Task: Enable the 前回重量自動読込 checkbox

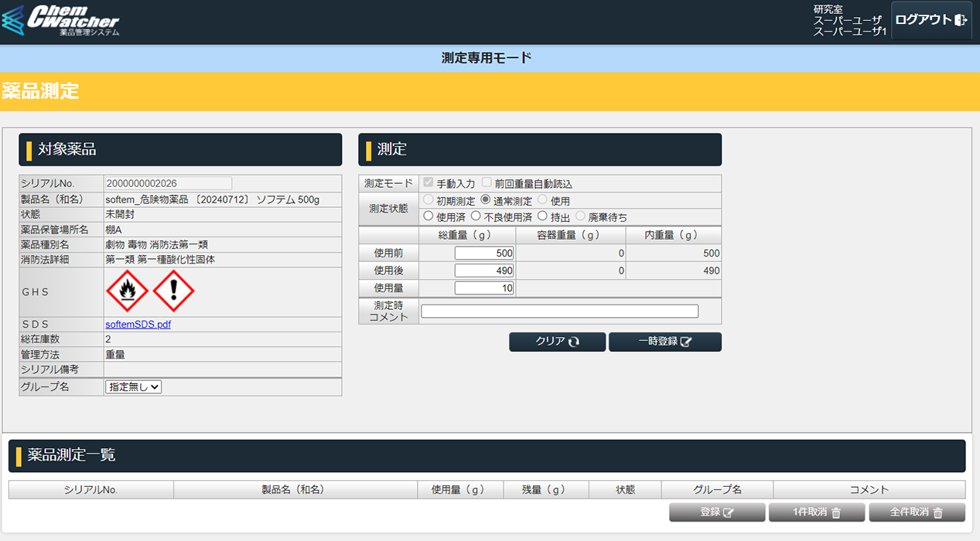Action: pyautogui.click(x=487, y=183)
